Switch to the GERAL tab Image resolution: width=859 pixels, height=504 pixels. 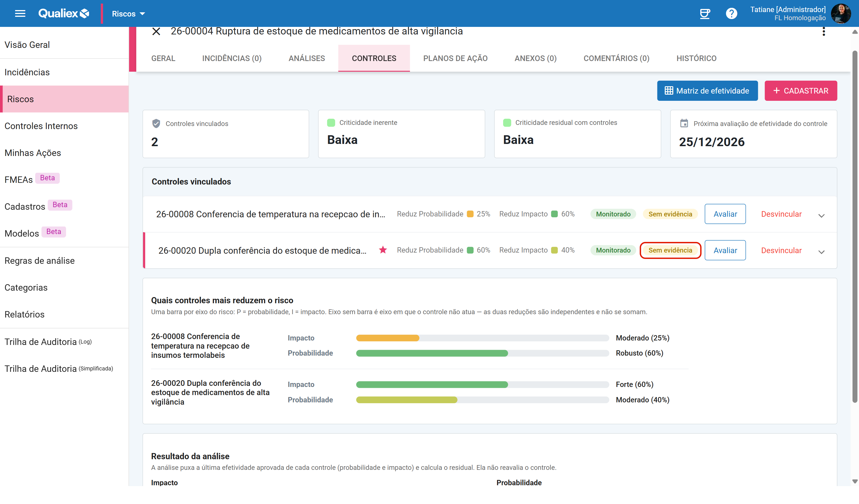point(163,58)
